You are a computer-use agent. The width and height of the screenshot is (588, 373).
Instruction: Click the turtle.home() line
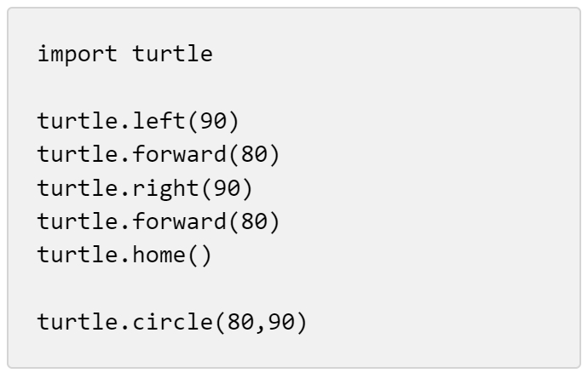coord(124,255)
